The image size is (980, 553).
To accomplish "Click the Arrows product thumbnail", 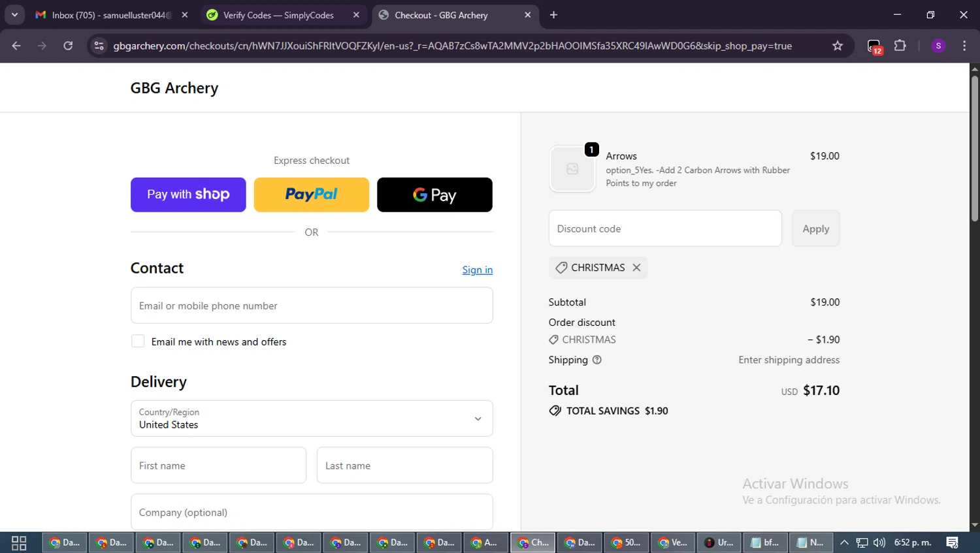I will click(x=572, y=169).
